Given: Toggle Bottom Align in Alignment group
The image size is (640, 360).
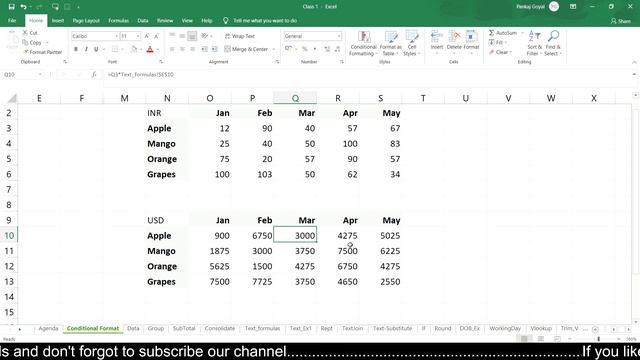Looking at the screenshot, I should [192, 36].
